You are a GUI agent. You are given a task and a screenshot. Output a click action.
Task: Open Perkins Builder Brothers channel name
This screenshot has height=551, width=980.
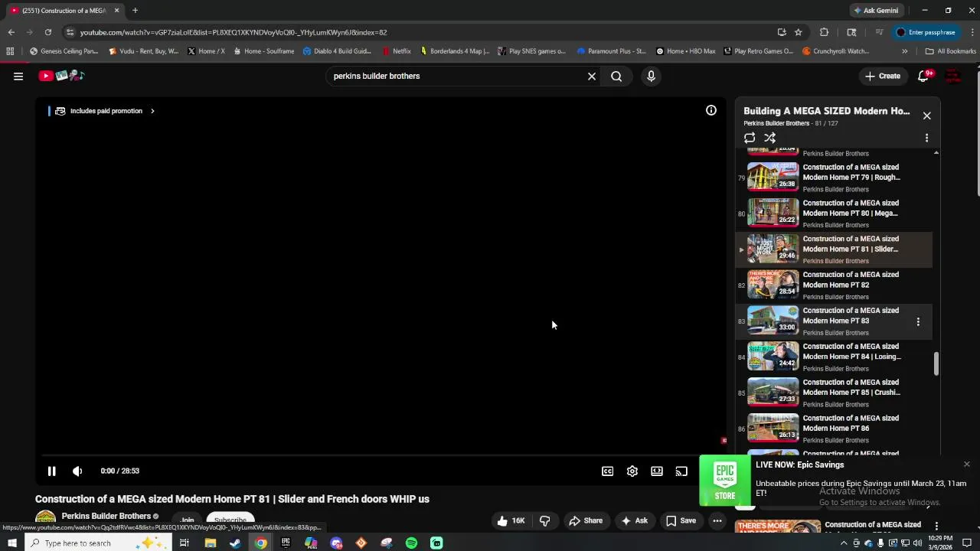[x=106, y=516]
